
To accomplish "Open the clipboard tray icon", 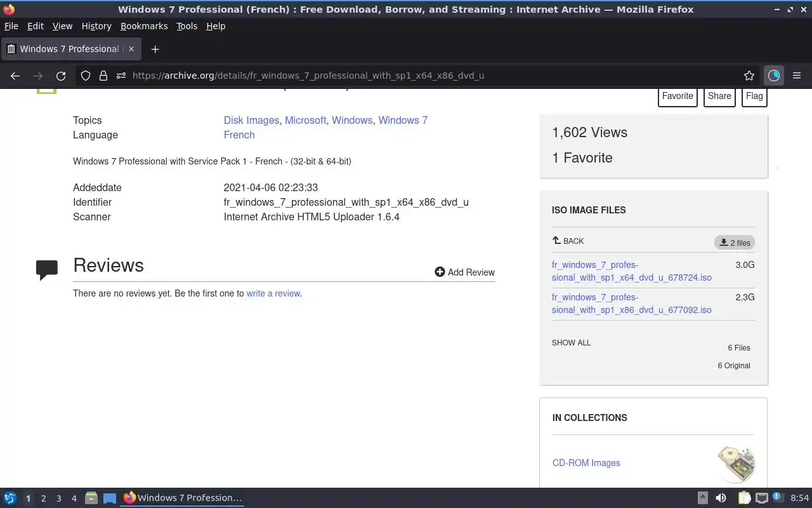I will (x=744, y=498).
